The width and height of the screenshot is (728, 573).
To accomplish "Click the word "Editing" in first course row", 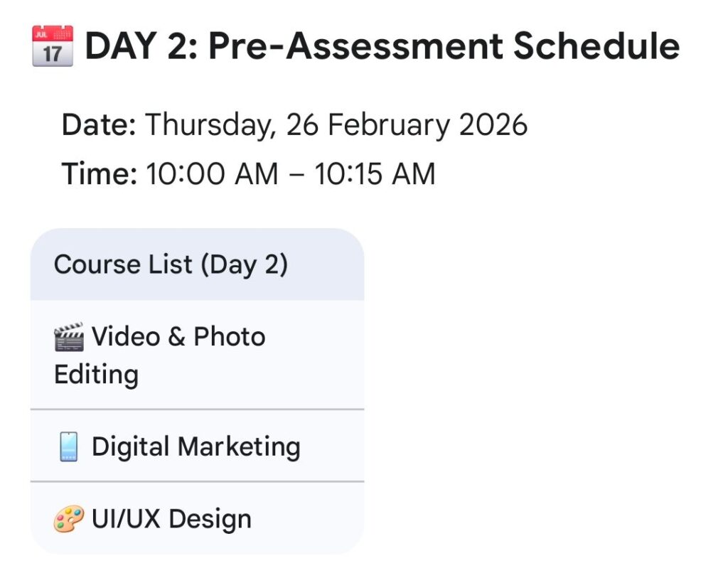I will pos(96,374).
